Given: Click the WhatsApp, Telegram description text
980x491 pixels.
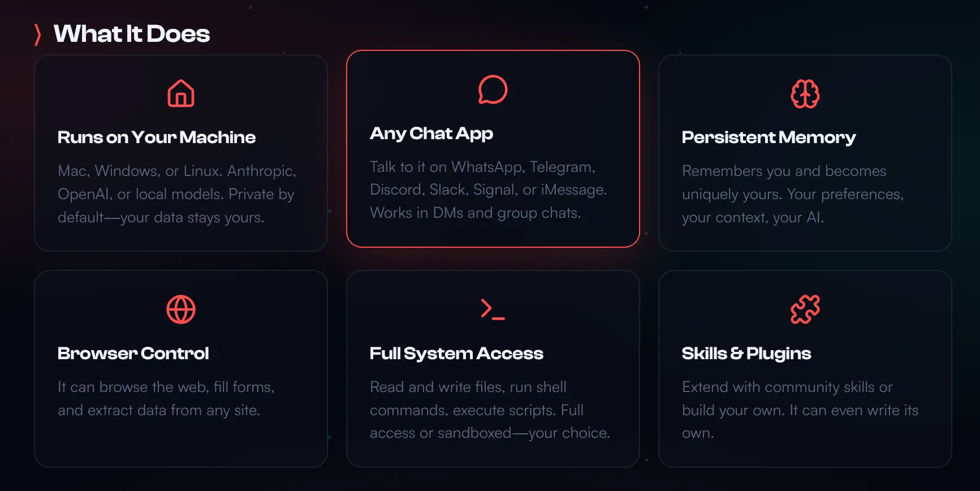Looking at the screenshot, I should (x=488, y=190).
